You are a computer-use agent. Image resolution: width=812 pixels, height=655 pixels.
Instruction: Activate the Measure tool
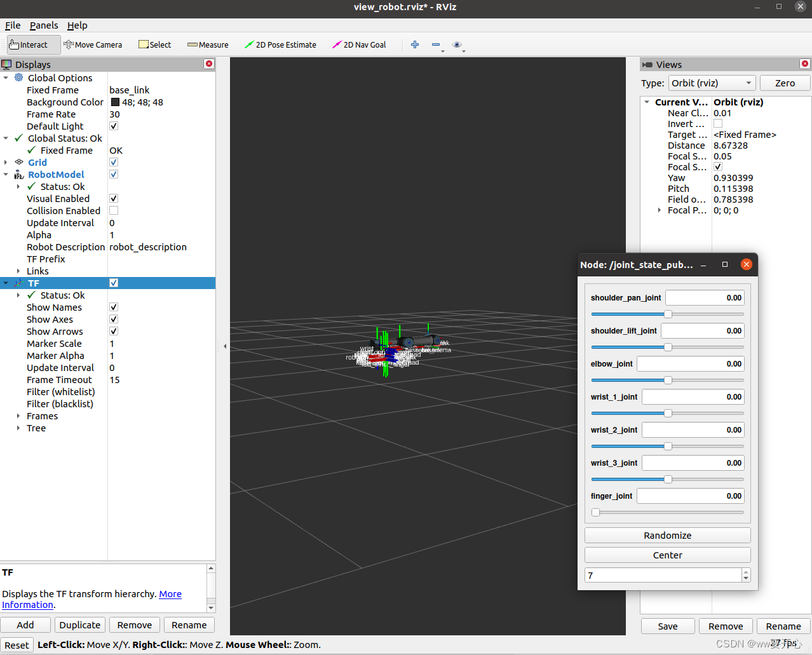coord(208,44)
